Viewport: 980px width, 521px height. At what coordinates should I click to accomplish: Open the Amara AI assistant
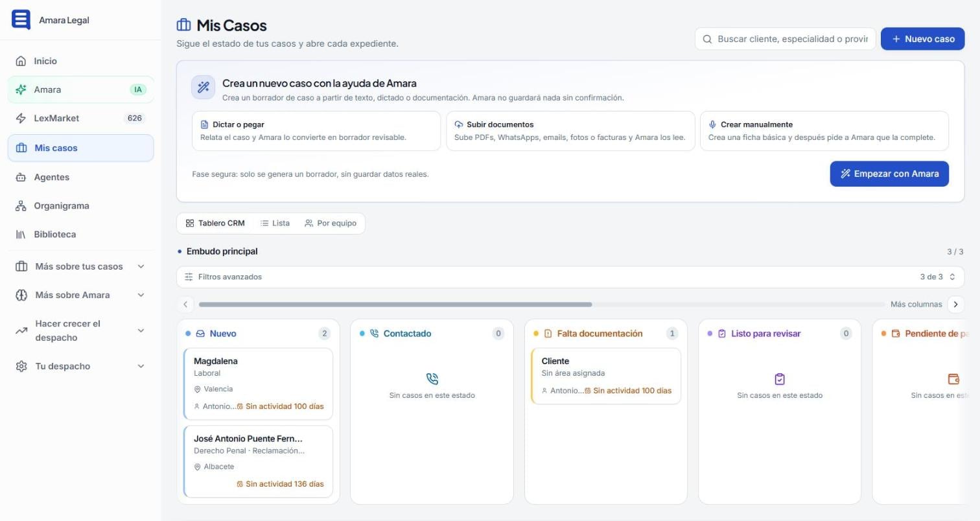click(x=80, y=89)
